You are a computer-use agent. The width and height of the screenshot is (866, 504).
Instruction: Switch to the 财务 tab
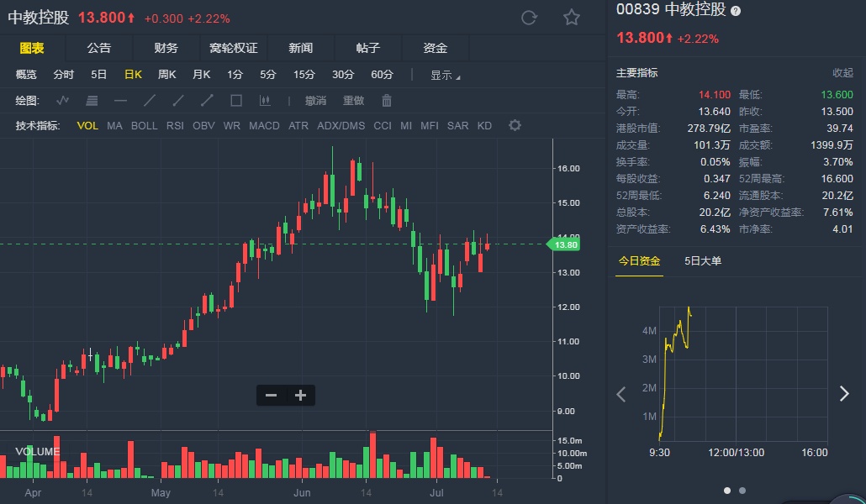tap(166, 49)
